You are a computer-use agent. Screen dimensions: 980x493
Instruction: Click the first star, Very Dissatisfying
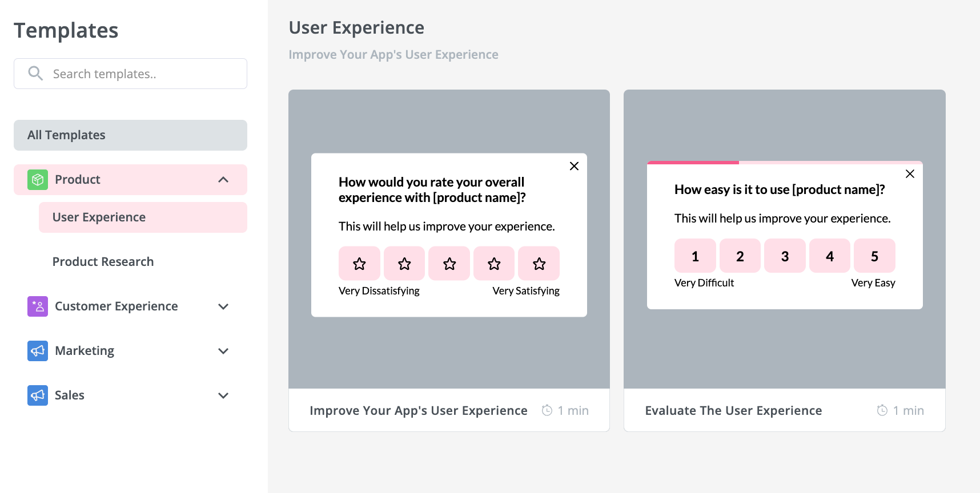pos(359,264)
